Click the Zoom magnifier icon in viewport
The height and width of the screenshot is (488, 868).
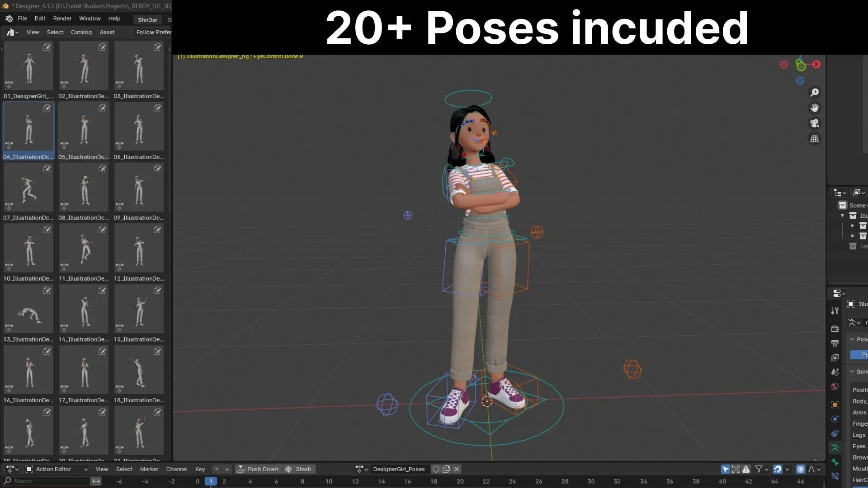tap(815, 93)
